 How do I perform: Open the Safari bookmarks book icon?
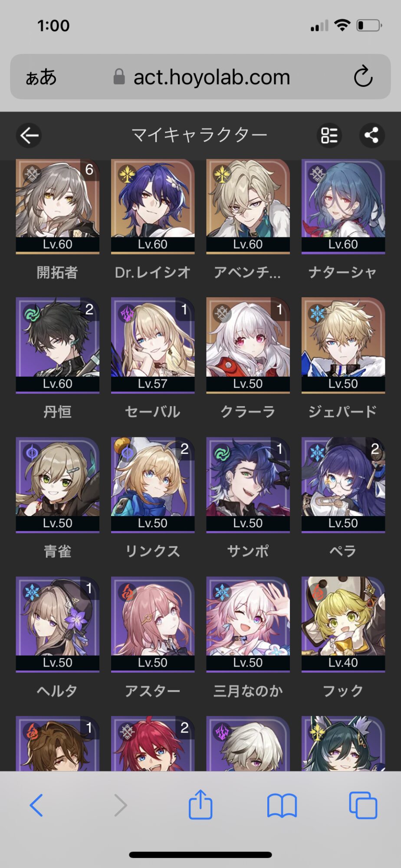pyautogui.click(x=282, y=806)
